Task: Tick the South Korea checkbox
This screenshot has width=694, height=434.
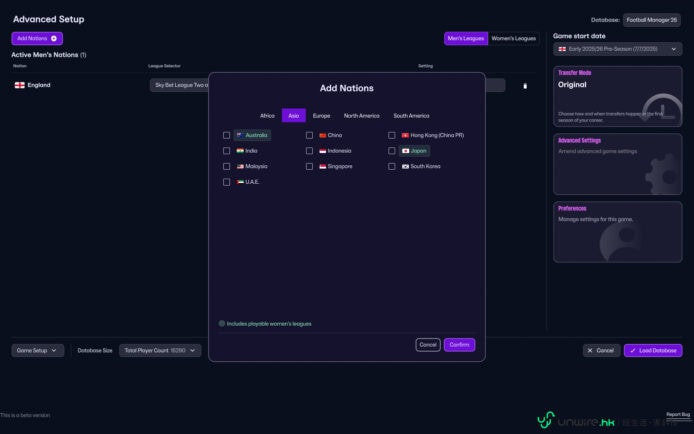Action: tap(392, 166)
